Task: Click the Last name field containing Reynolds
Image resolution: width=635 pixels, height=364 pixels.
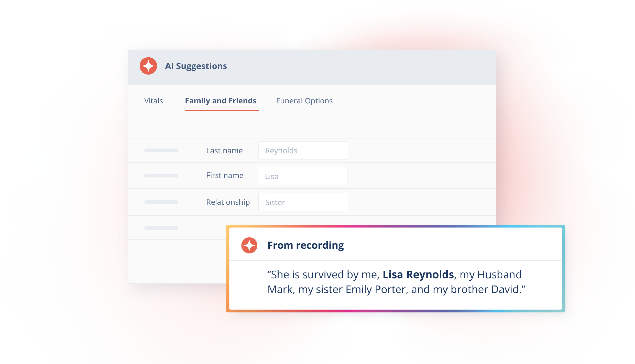Action: pos(303,151)
